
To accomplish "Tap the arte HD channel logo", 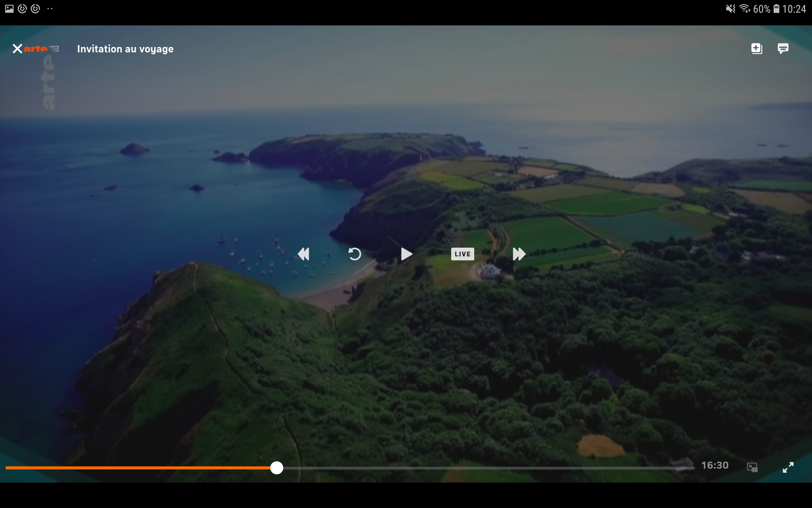I will tap(41, 49).
